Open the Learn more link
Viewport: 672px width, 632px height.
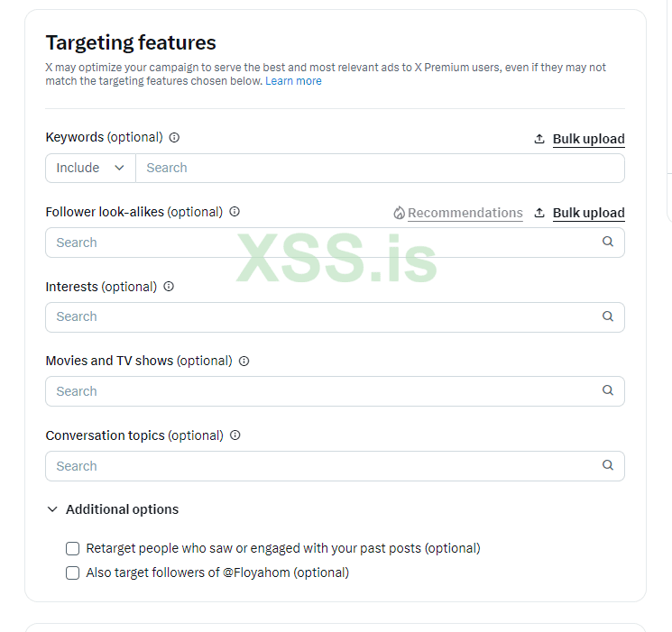293,81
